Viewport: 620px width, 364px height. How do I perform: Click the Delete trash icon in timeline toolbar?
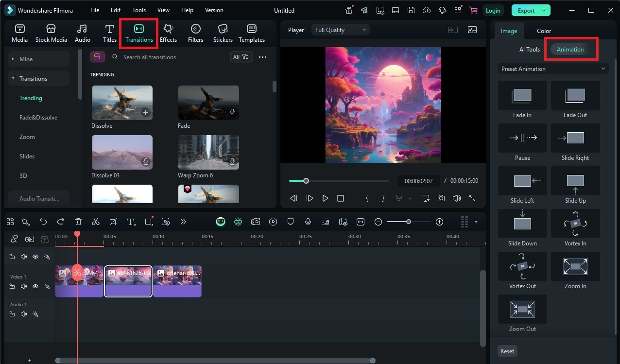tap(78, 222)
